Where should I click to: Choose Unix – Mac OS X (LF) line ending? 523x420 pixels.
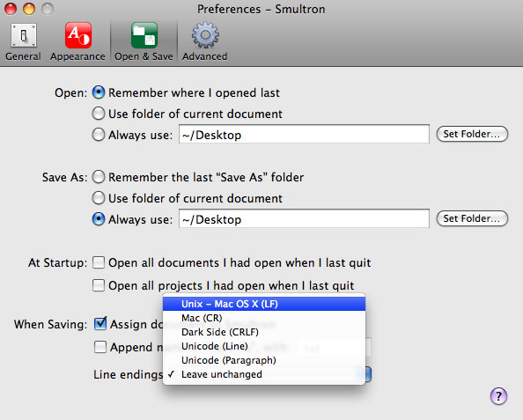pyautogui.click(x=264, y=304)
